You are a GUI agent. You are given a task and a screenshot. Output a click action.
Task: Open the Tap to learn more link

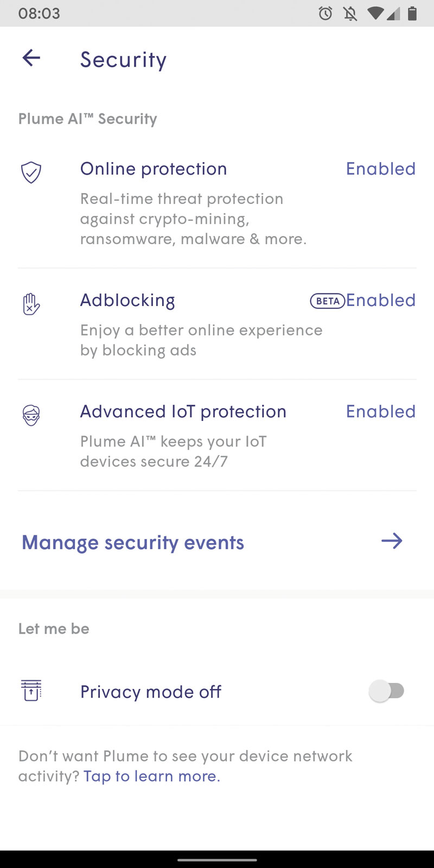pyautogui.click(x=152, y=776)
